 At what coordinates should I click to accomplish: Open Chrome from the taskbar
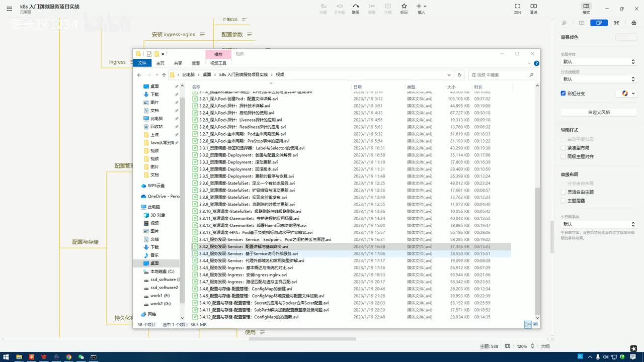pos(69,357)
